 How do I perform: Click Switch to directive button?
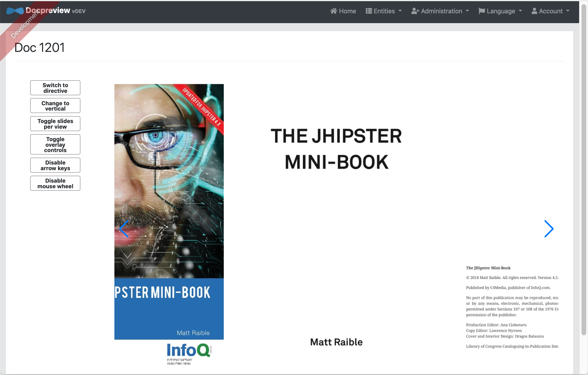(55, 88)
